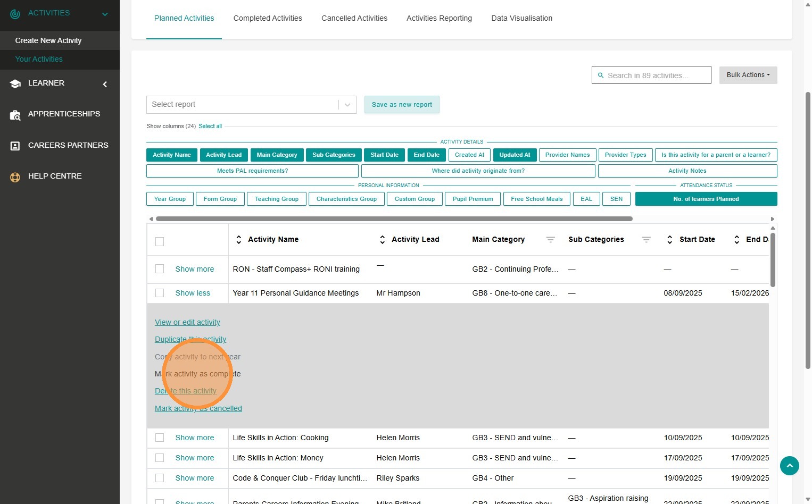This screenshot has width=812, height=504.
Task: Click the Learner graduation cap icon
Action: pos(15,84)
